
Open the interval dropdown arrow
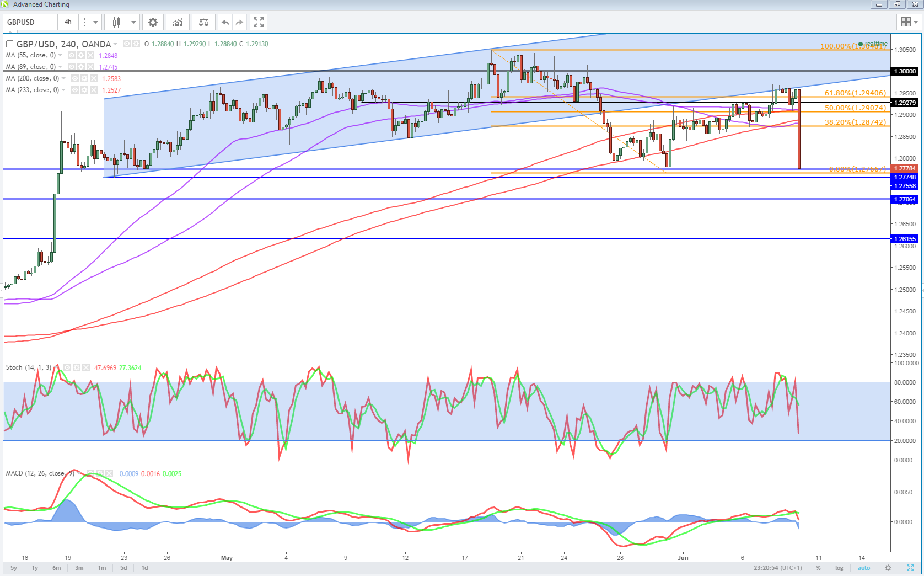96,22
